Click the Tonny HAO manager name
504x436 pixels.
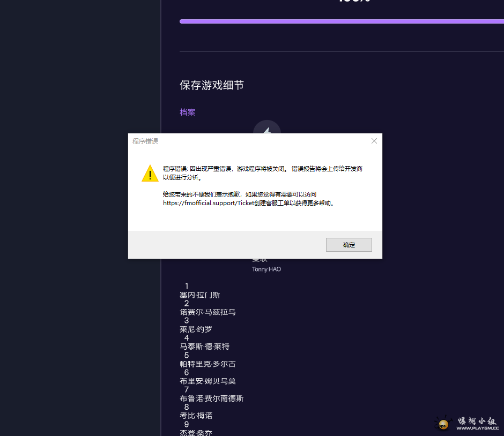coord(266,269)
